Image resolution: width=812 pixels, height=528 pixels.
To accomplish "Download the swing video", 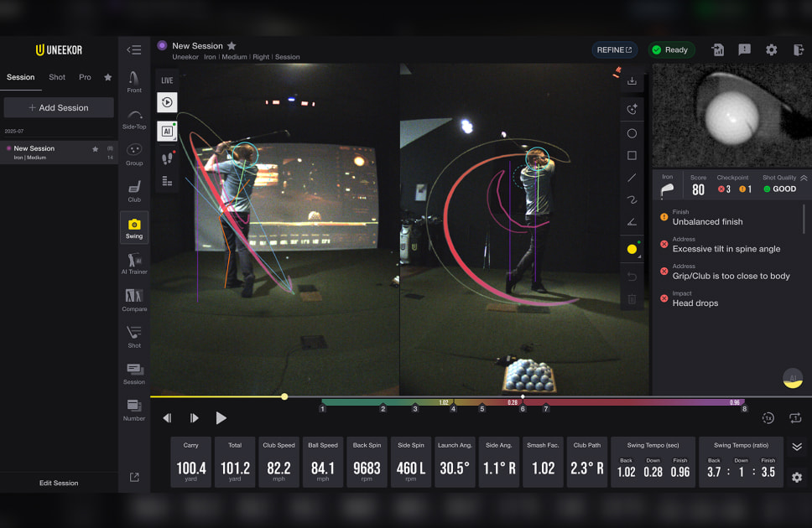I will tap(632, 80).
